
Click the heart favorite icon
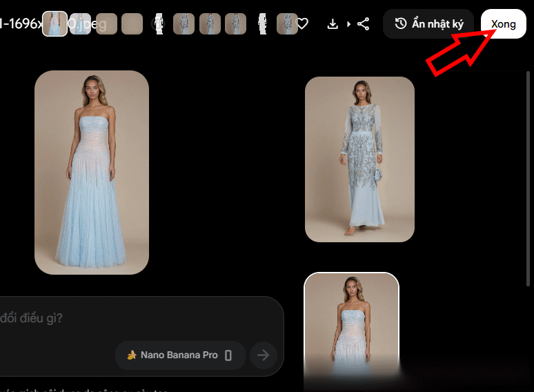coord(303,24)
